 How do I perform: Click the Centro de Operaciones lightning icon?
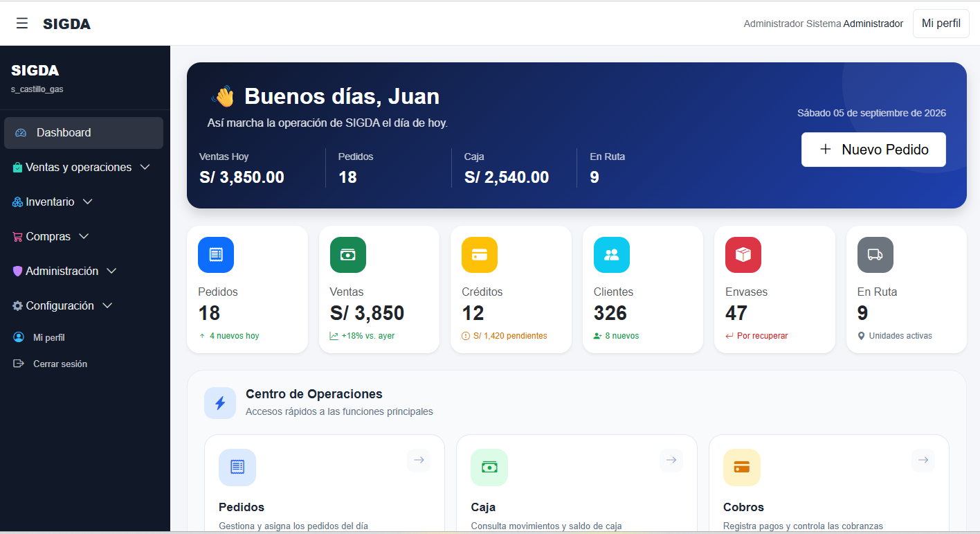tap(220, 403)
